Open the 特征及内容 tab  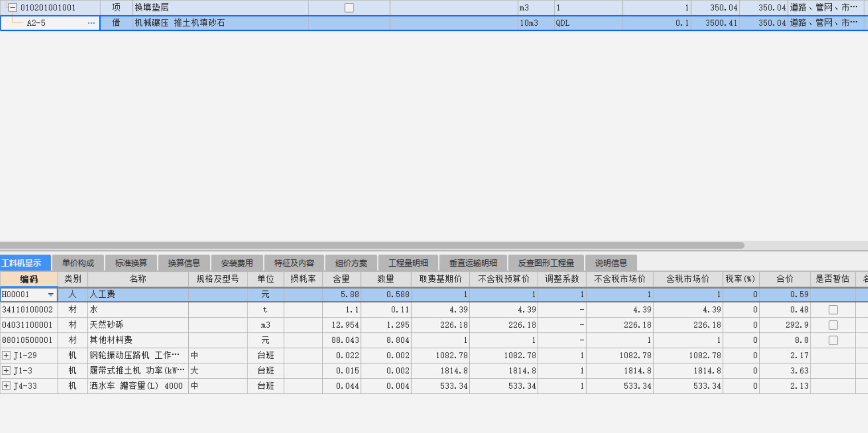tap(294, 263)
